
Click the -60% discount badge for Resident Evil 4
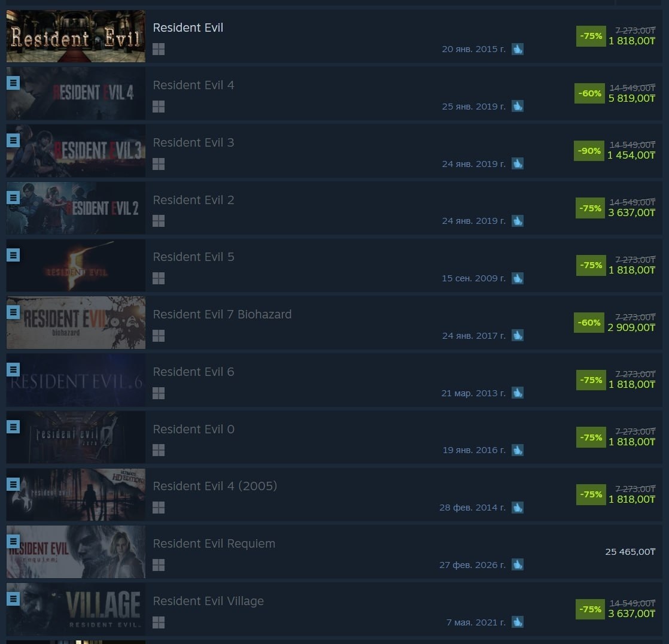click(589, 93)
